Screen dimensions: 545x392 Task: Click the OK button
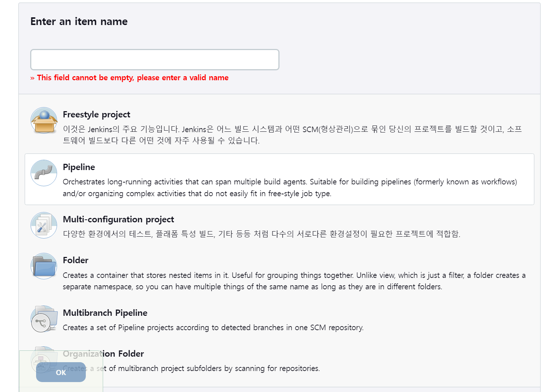pyautogui.click(x=61, y=372)
